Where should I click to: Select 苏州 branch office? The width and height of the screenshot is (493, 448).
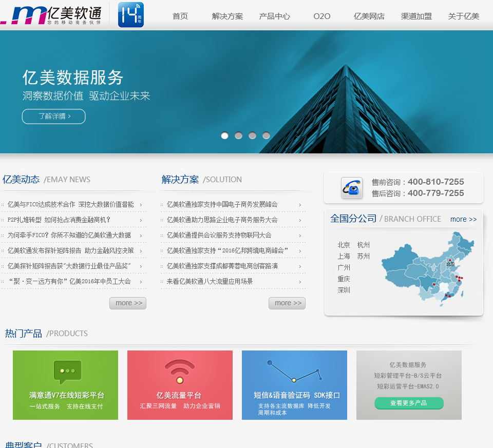coord(364,256)
